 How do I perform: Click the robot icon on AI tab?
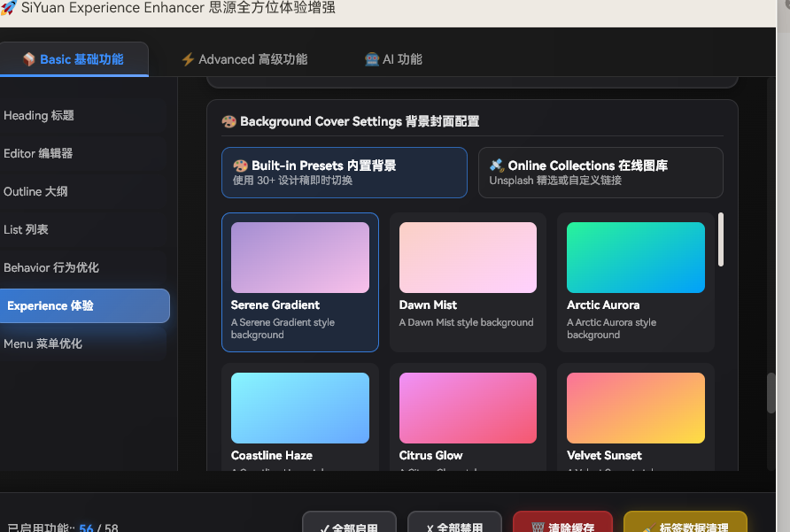click(372, 59)
